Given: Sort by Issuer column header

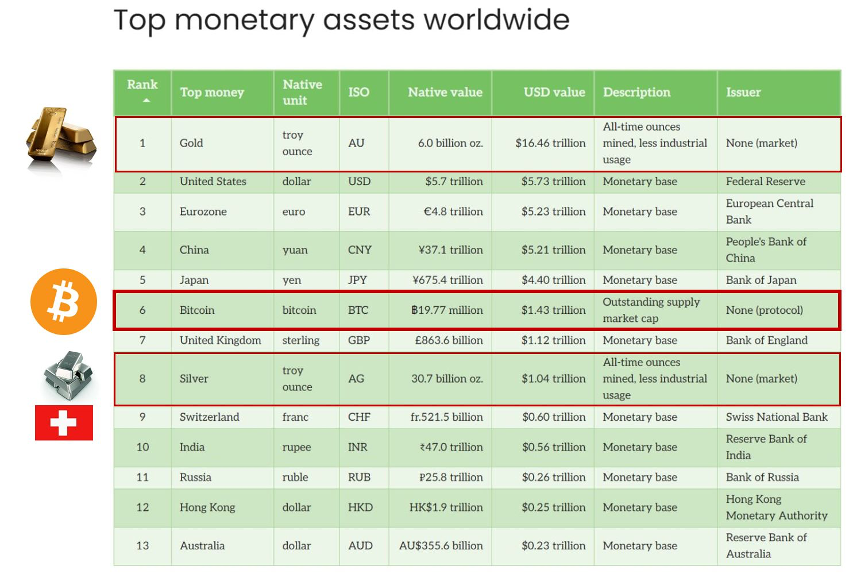Looking at the screenshot, I should point(779,92).
